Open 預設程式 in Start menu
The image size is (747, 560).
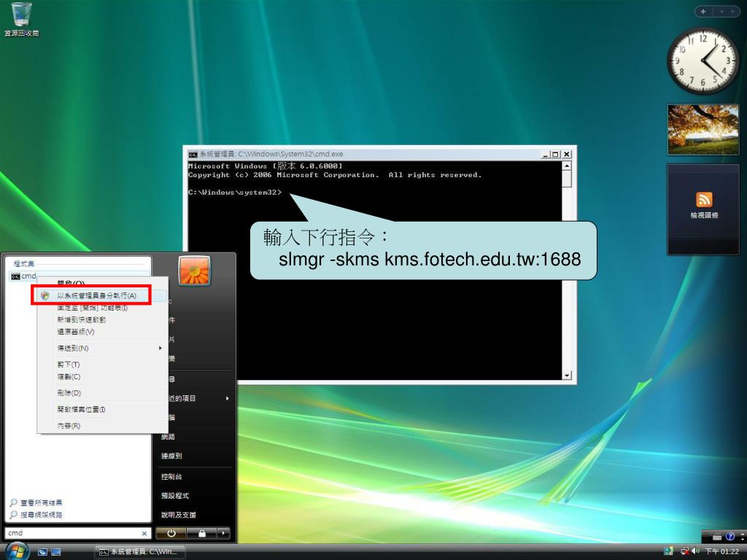click(175, 496)
